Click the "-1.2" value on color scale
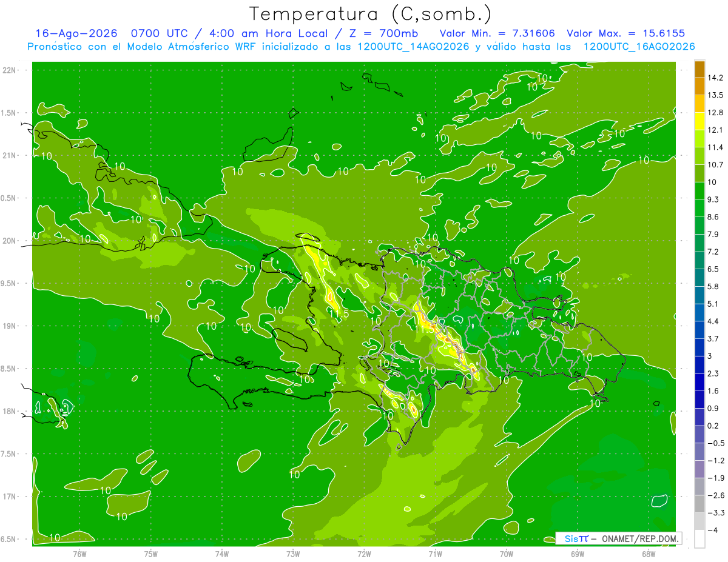 (x=715, y=461)
